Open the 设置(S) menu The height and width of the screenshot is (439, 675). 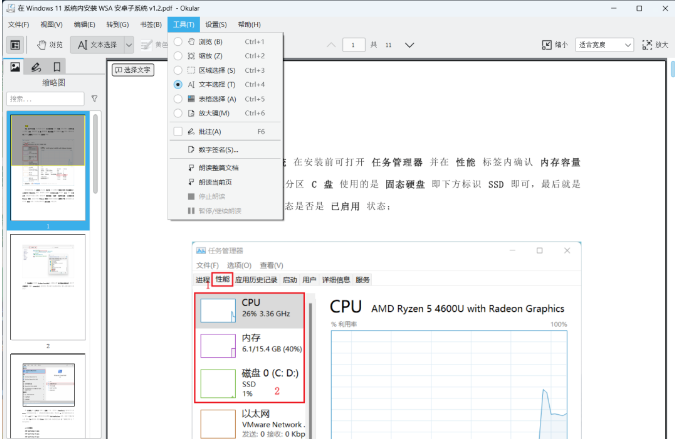[x=216, y=25]
